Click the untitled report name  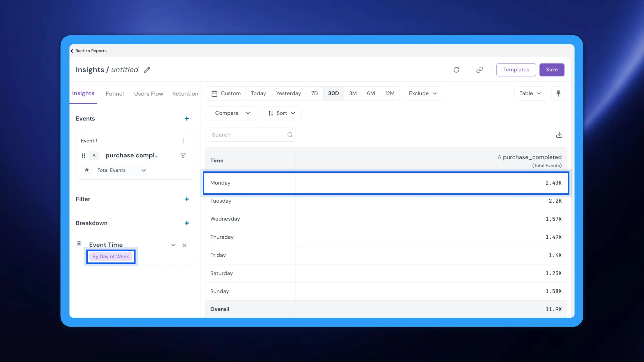point(125,70)
